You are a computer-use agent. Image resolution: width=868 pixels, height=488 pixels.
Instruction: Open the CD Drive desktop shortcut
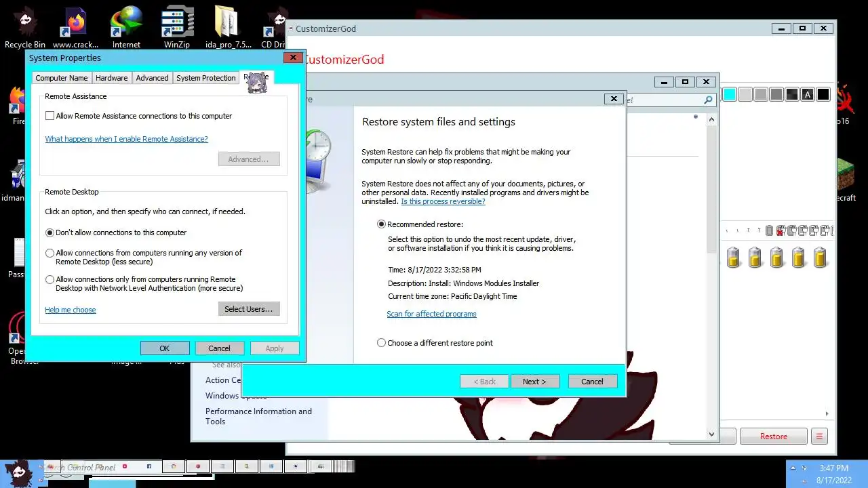(273, 27)
